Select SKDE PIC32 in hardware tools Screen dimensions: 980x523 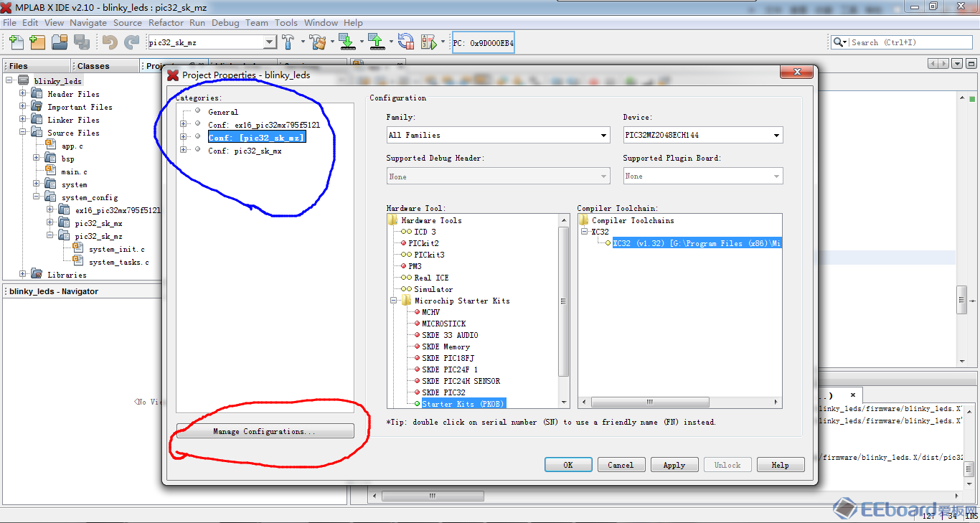coord(443,392)
